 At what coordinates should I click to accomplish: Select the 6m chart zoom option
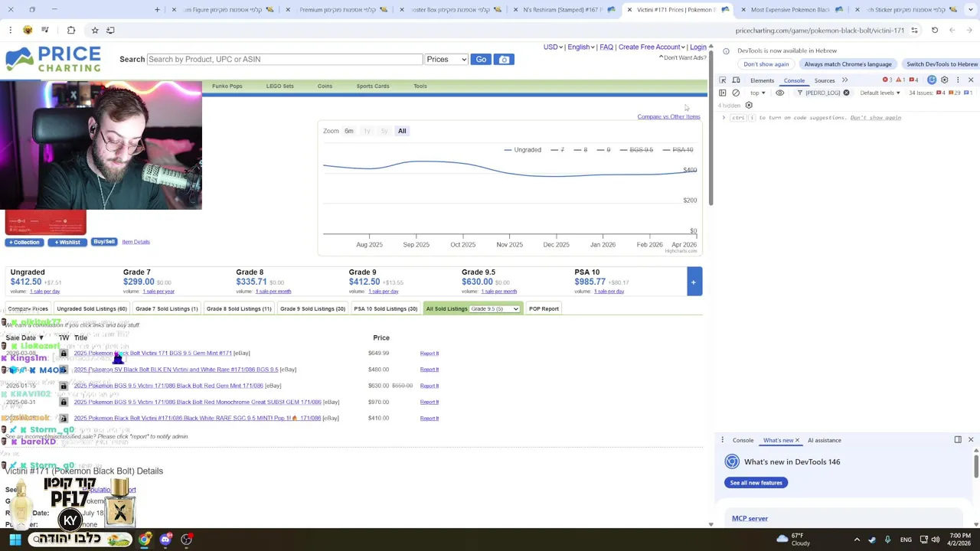[x=349, y=131]
